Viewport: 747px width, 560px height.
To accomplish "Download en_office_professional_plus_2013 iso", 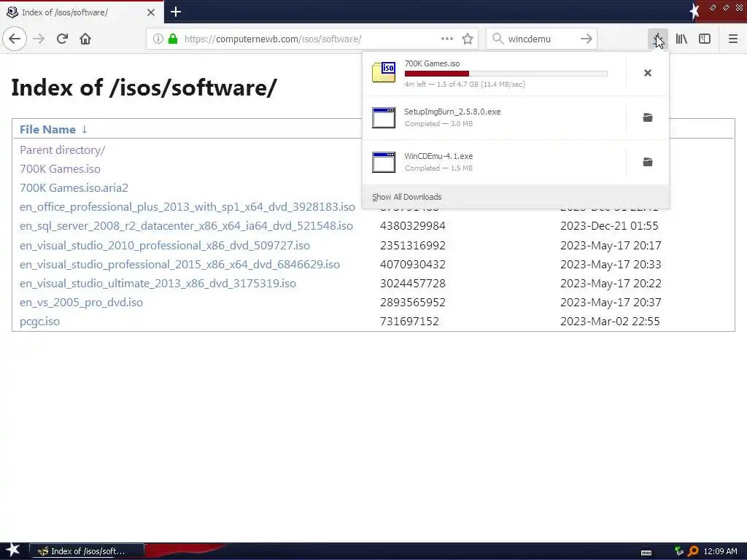I will (187, 207).
